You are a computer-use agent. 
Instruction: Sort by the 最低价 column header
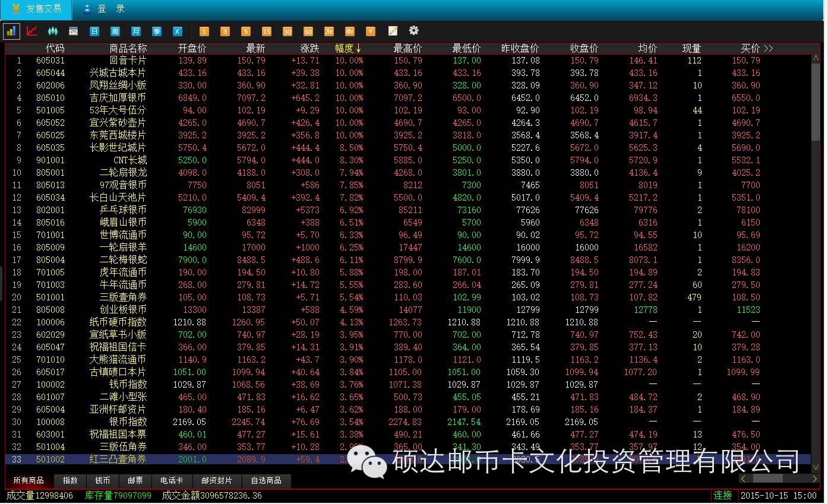pos(467,48)
